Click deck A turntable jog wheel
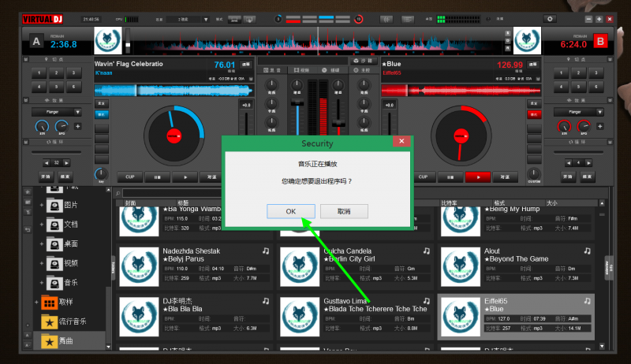 point(174,136)
